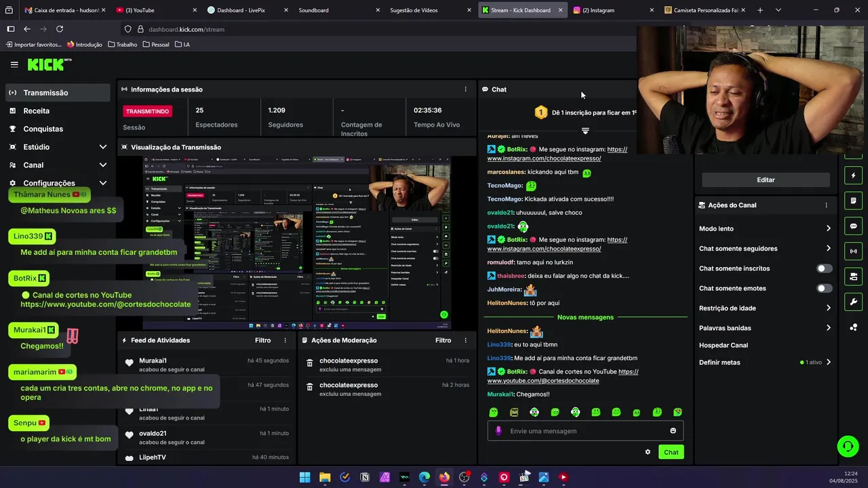
Task: Open Palavras banidas chevron
Action: pyautogui.click(x=828, y=328)
